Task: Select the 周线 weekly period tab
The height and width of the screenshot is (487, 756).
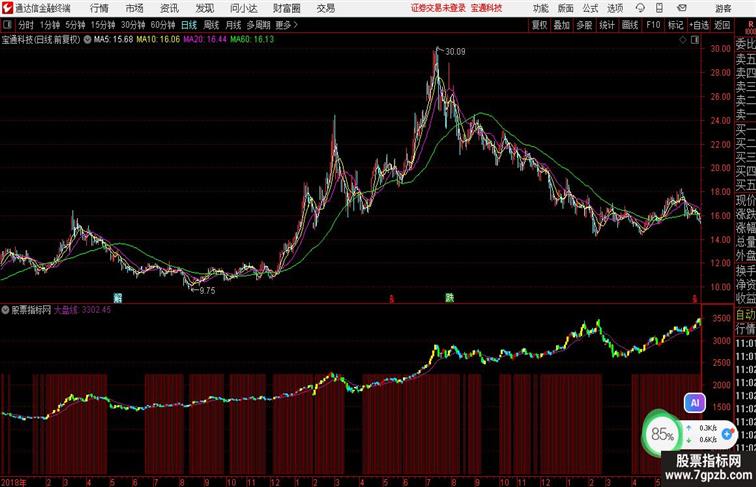Action: (211, 25)
